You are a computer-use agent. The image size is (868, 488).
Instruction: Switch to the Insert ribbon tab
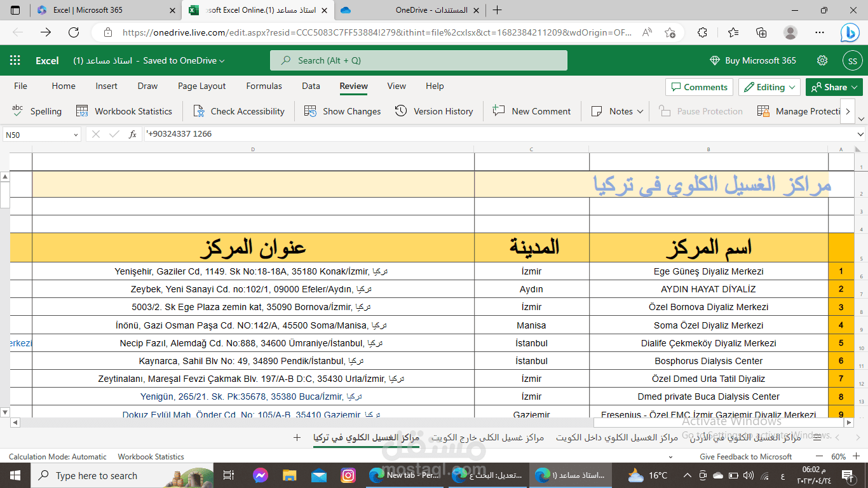106,86
